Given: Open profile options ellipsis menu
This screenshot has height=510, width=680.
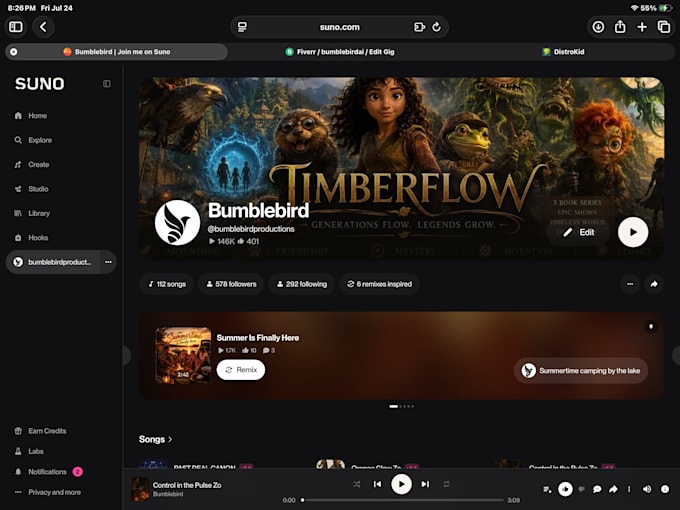Looking at the screenshot, I should pos(630,284).
